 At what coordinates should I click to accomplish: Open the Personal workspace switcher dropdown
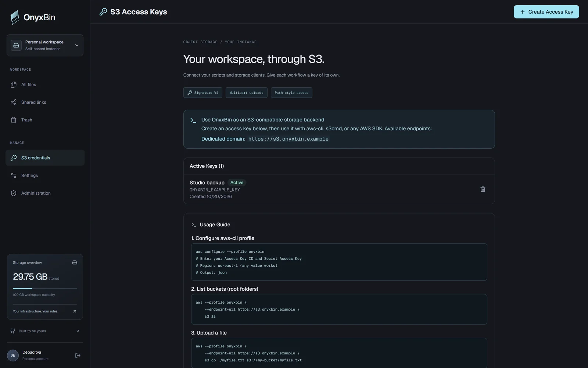pos(45,45)
